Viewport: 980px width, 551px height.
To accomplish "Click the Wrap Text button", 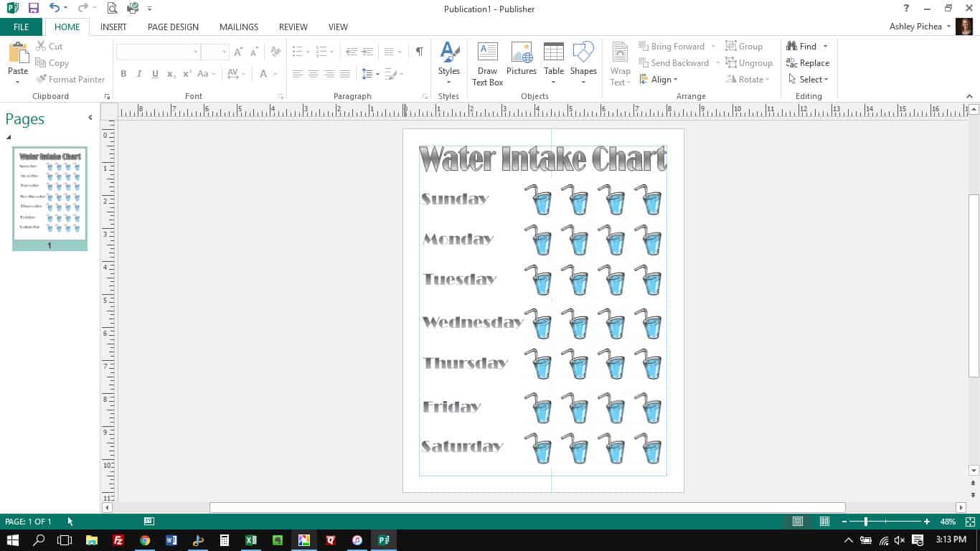I will (620, 63).
